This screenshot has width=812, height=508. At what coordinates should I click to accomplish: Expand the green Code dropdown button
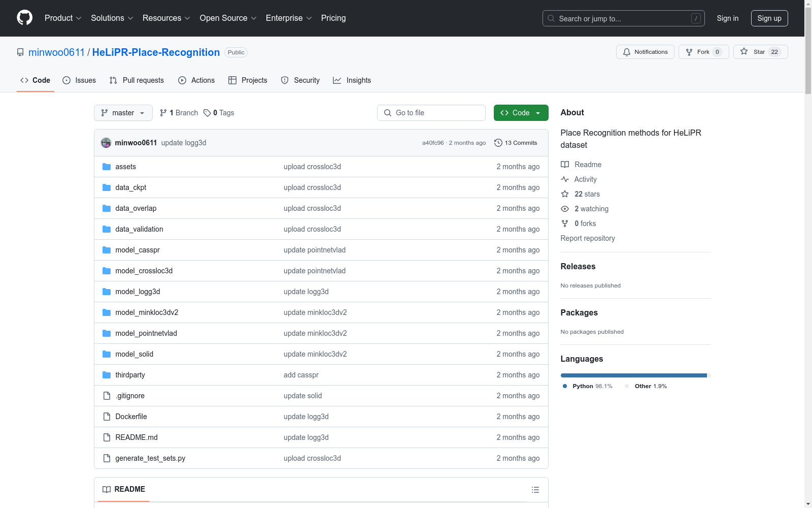coord(521,113)
